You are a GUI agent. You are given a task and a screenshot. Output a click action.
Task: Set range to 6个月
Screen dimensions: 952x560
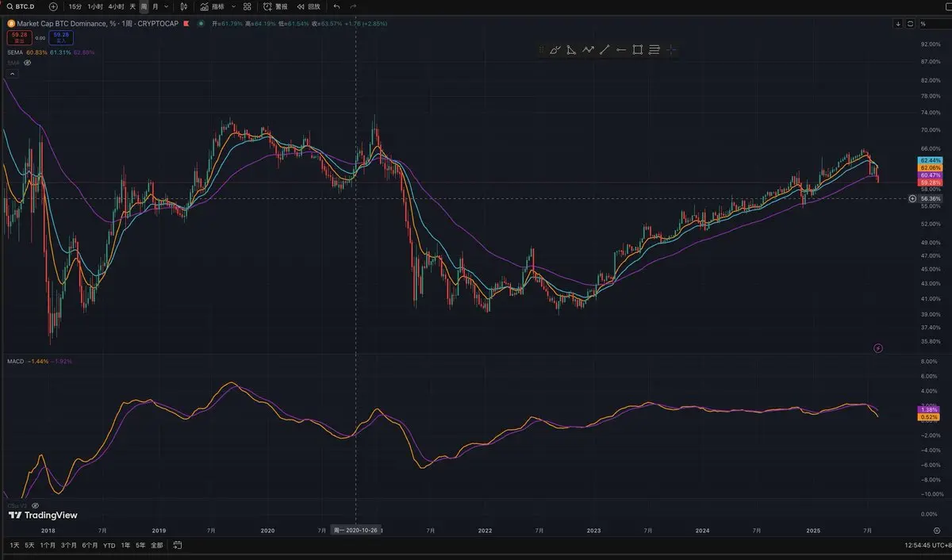click(90, 546)
